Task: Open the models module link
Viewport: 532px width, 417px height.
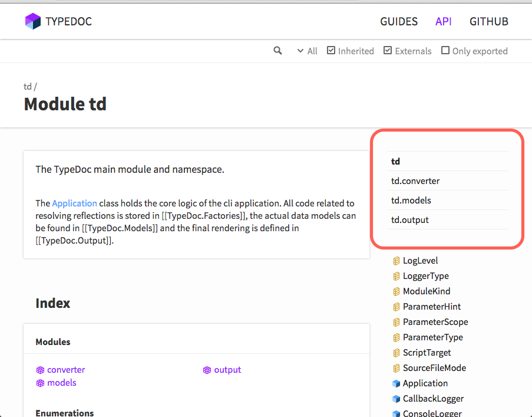Action: point(62,383)
